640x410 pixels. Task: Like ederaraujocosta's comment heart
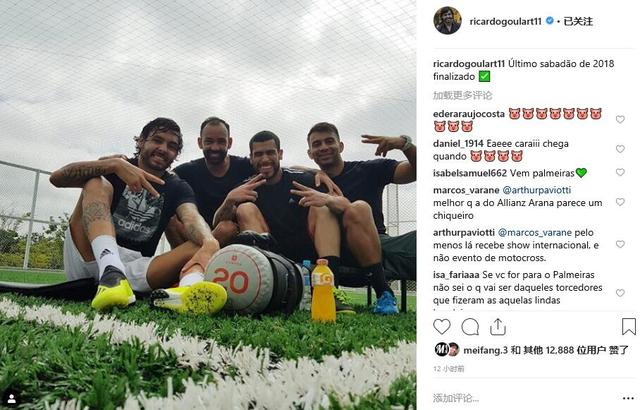click(x=620, y=119)
